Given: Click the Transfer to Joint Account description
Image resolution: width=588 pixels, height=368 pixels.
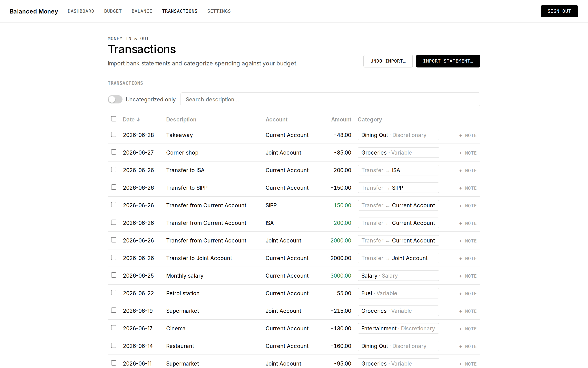Looking at the screenshot, I should point(199,258).
